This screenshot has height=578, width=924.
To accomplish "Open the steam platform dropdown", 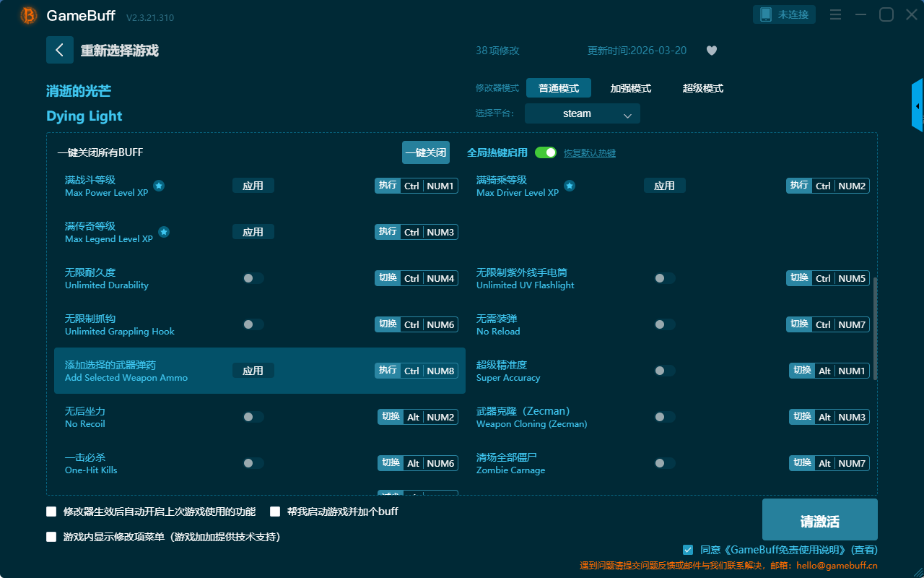I will point(582,113).
